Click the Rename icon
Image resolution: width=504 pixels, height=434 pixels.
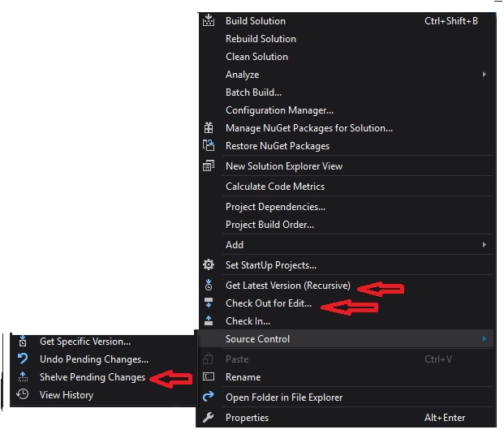coord(209,376)
